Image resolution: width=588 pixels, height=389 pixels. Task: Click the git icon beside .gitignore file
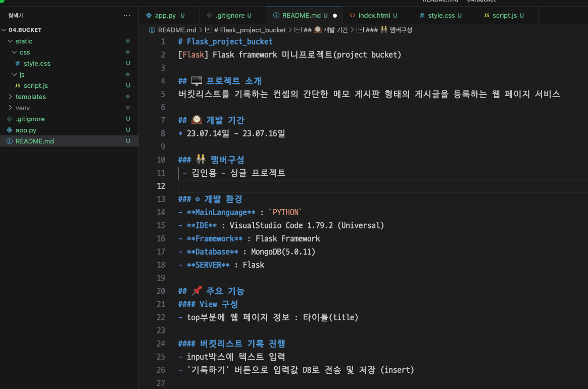[x=10, y=119]
